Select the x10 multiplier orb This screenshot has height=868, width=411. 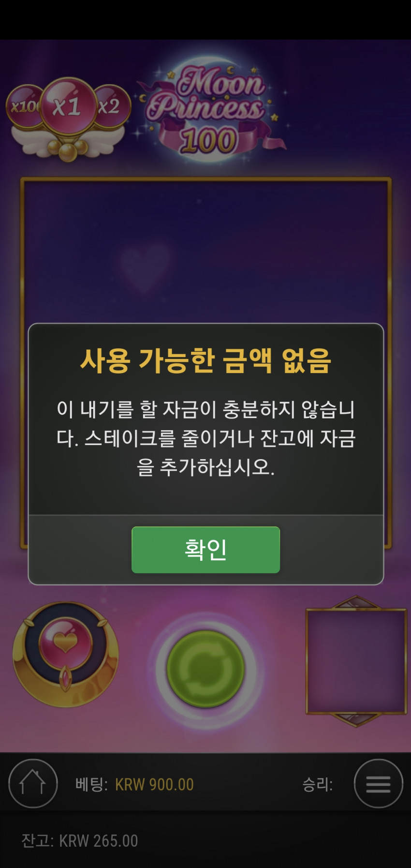click(24, 106)
